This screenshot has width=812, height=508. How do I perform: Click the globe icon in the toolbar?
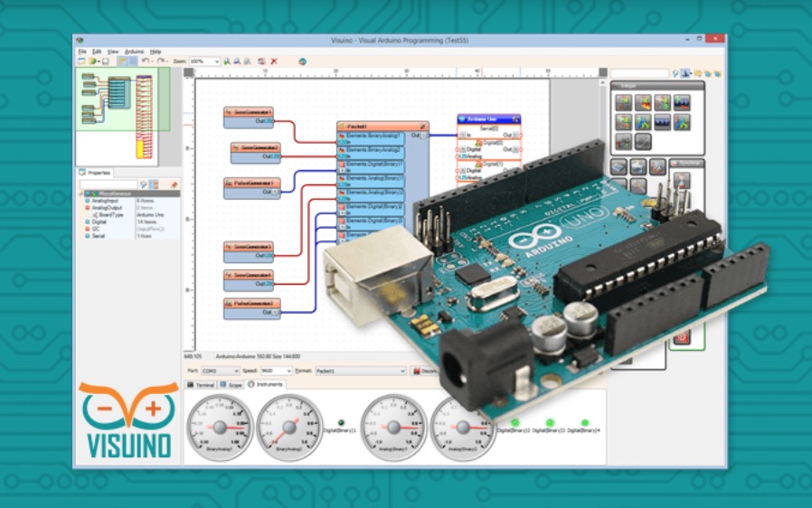click(302, 61)
